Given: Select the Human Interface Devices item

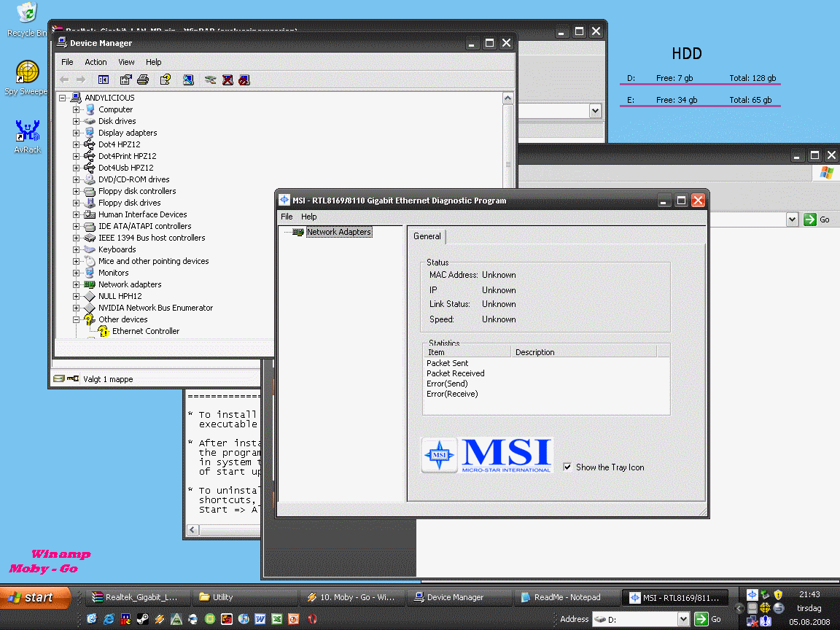Looking at the screenshot, I should click(x=142, y=214).
